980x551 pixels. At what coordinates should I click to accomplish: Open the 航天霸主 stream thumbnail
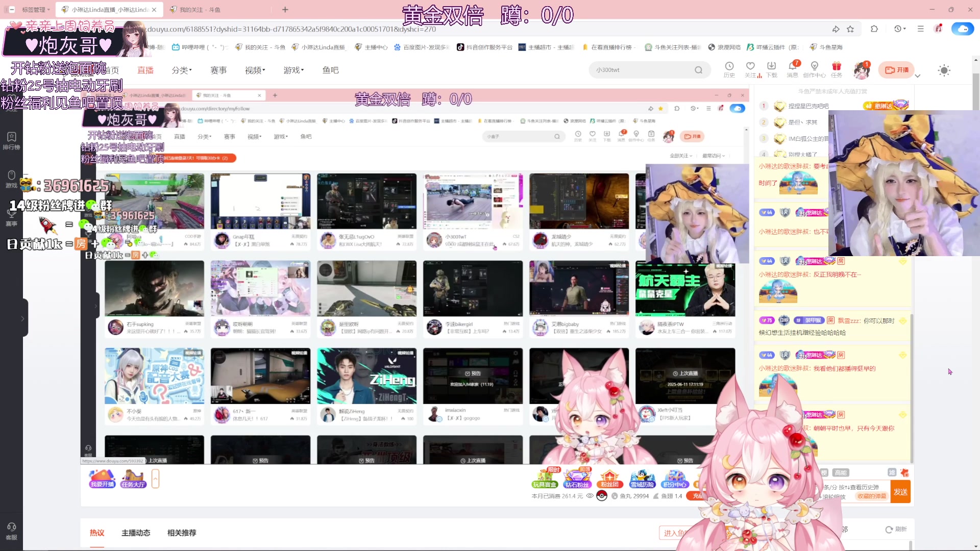tap(685, 288)
